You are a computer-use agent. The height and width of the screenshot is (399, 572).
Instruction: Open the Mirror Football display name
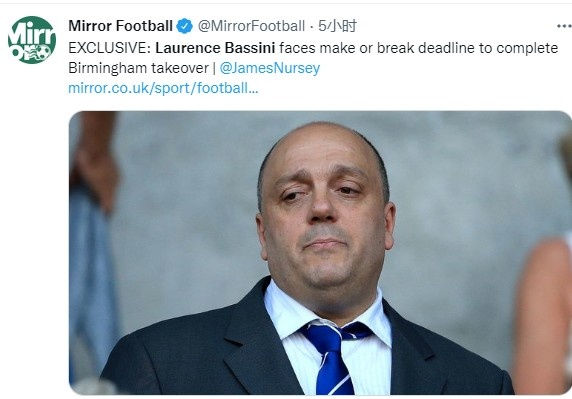(120, 26)
